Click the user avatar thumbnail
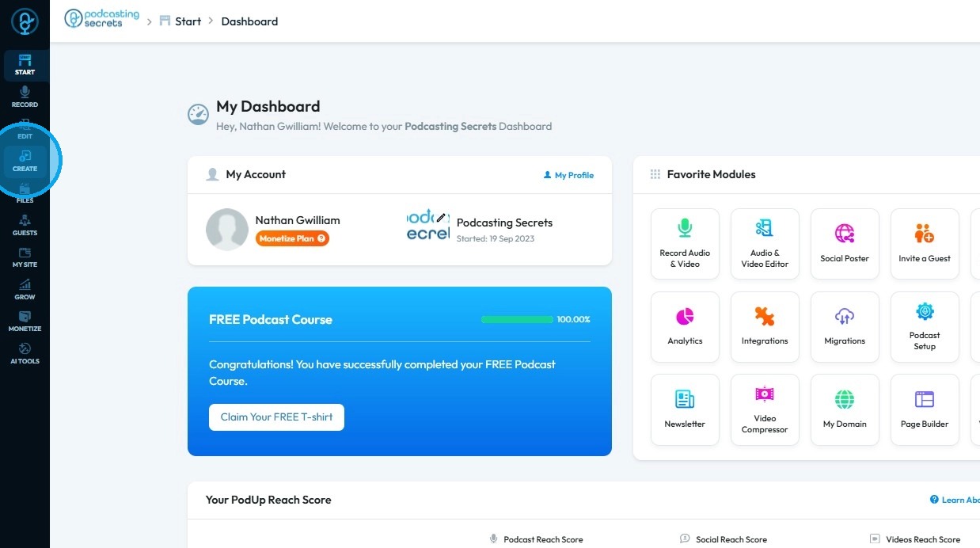 (227, 230)
